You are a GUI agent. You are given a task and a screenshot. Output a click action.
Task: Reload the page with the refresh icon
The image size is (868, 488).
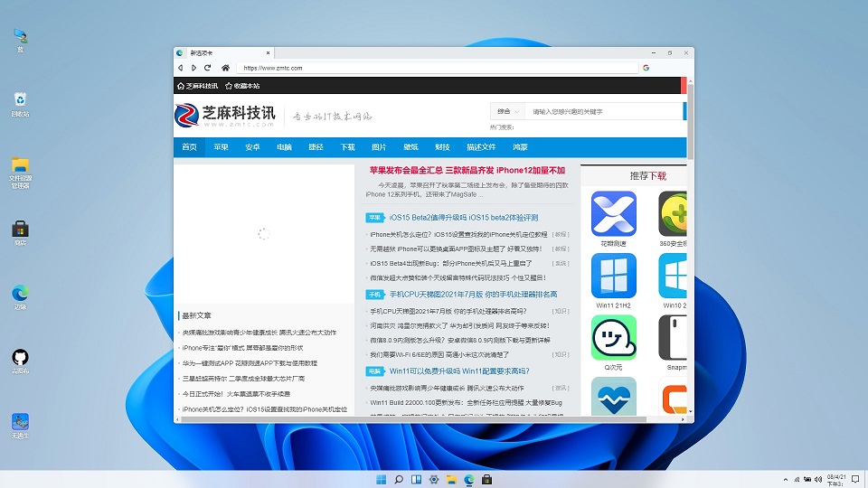[x=208, y=68]
